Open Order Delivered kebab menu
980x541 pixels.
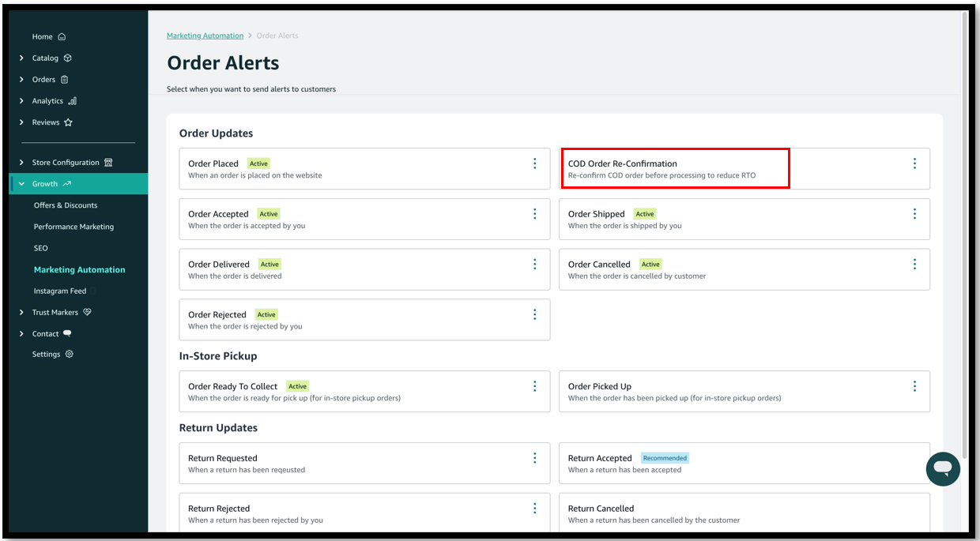[534, 265]
